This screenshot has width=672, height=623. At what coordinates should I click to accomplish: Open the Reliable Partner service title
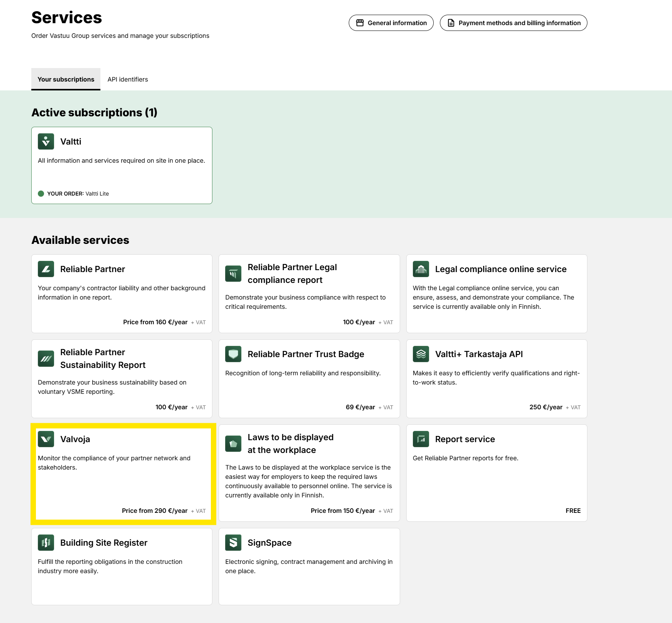[x=93, y=269]
